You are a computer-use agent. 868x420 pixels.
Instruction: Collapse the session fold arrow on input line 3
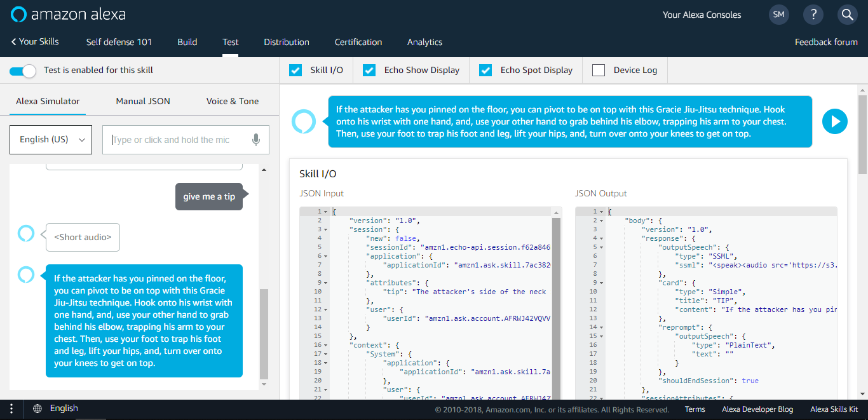coord(325,229)
